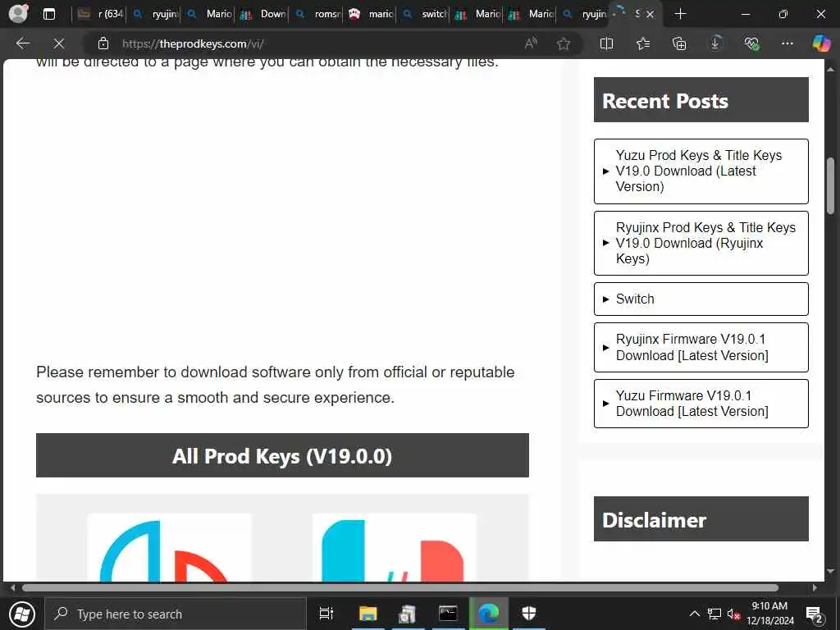Switch to the 'switch' search tab
The width and height of the screenshot is (840, 630).
click(424, 14)
